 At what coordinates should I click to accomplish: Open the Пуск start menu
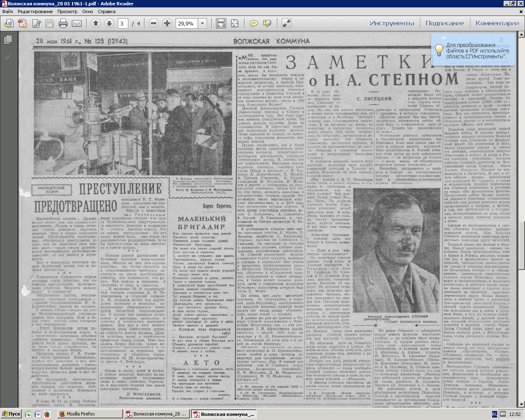[x=11, y=414]
